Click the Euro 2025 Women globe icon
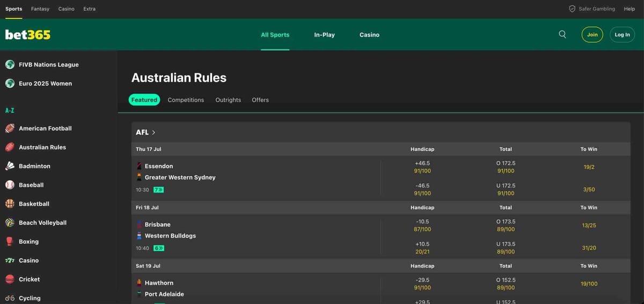Viewport: 644px width, 304px height. pos(10,83)
